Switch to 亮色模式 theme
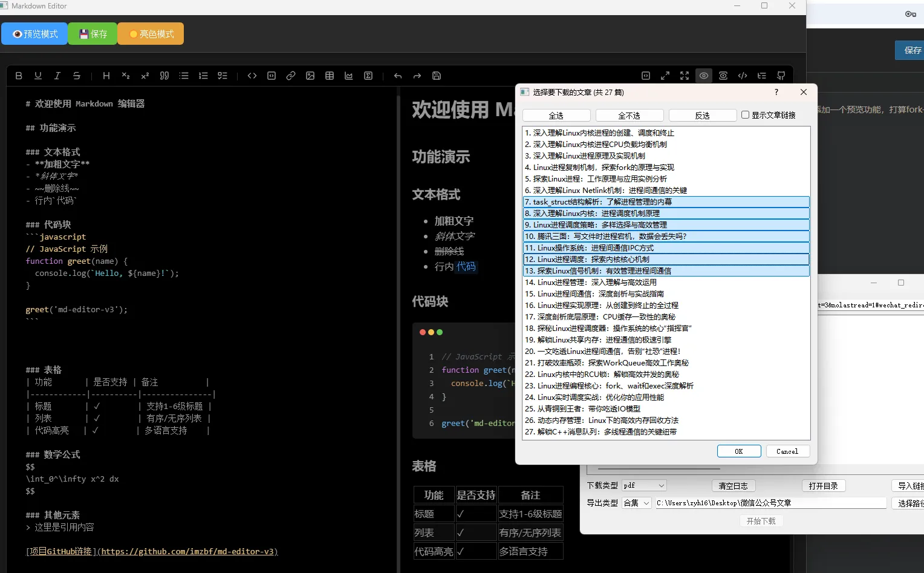The height and width of the screenshot is (573, 924). tap(151, 34)
